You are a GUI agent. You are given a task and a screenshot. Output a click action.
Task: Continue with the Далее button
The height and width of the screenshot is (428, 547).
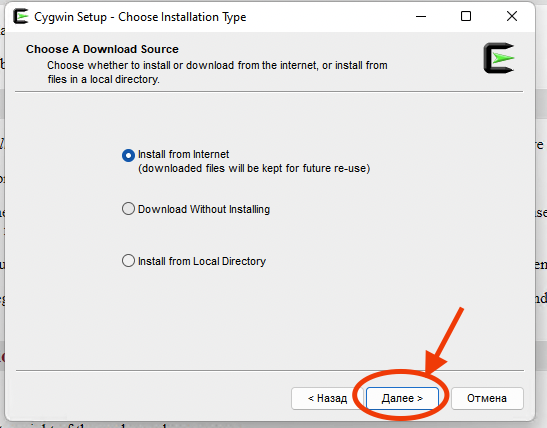point(402,398)
